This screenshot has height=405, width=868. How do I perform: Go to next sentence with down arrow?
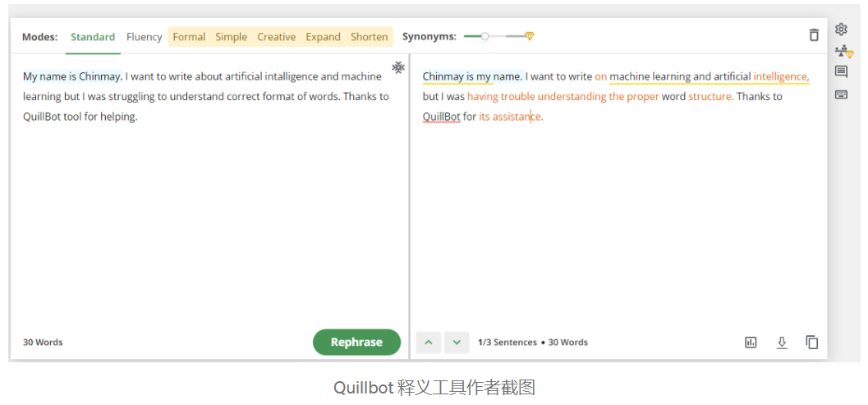pyautogui.click(x=457, y=343)
